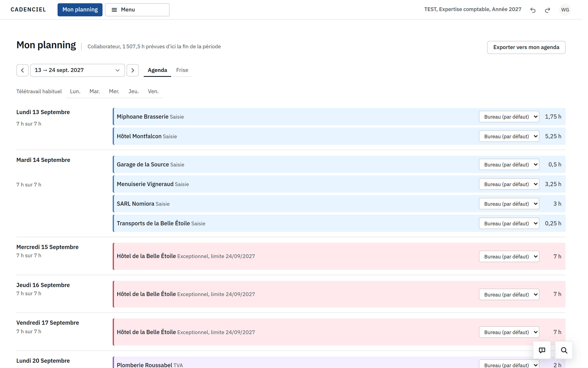Viewport: 588px width, 368px height.
Task: Click the 3,25 h duration value
Action: [553, 184]
